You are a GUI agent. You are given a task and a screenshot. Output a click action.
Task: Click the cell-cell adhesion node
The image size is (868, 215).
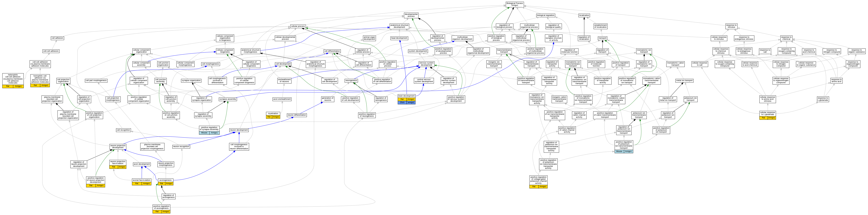click(x=51, y=51)
